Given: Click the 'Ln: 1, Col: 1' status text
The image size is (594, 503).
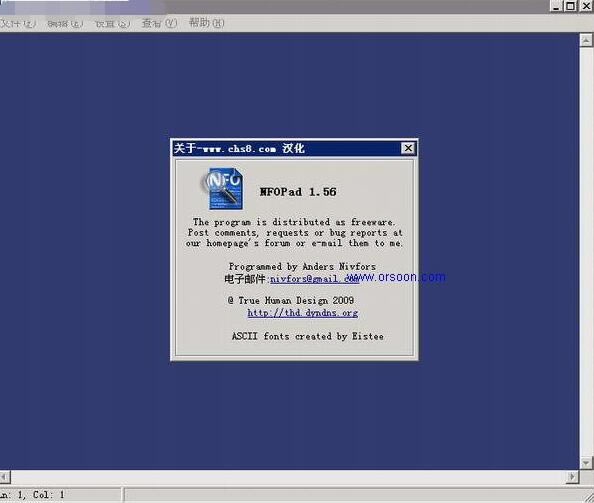Looking at the screenshot, I should coord(33,495).
